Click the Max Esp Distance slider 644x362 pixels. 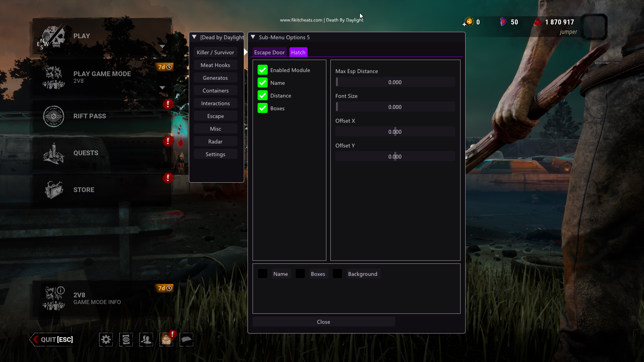coord(395,82)
